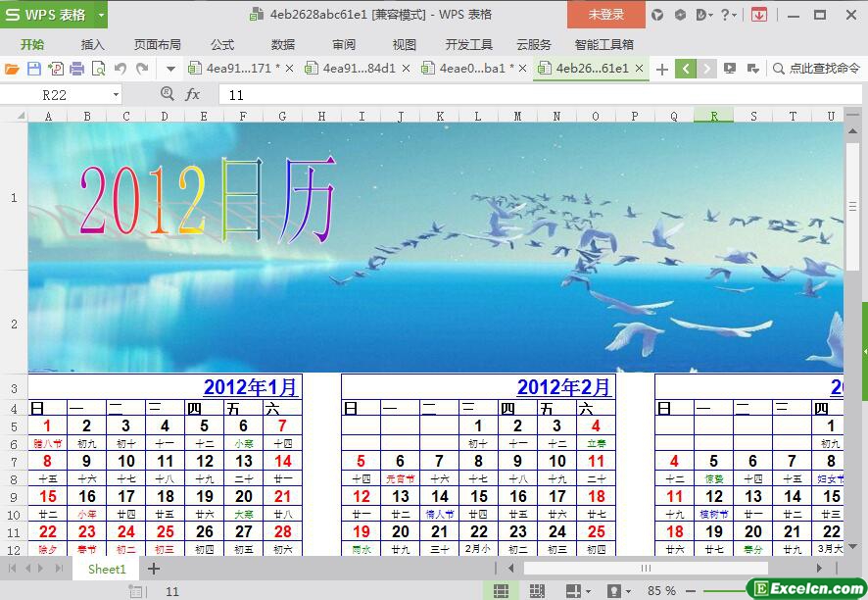This screenshot has height=600, width=868.
Task: Click the 未登录 login button
Action: click(605, 15)
